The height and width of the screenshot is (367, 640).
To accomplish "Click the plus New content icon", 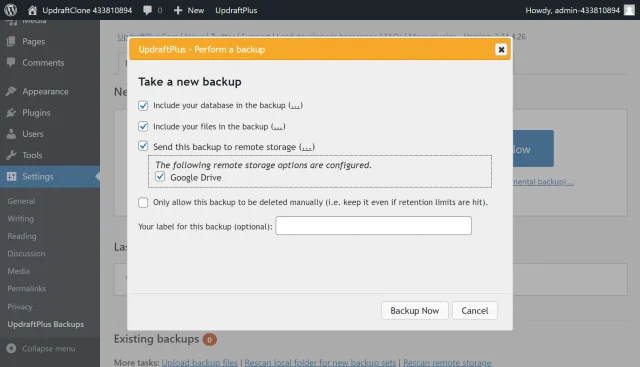I will [x=178, y=10].
